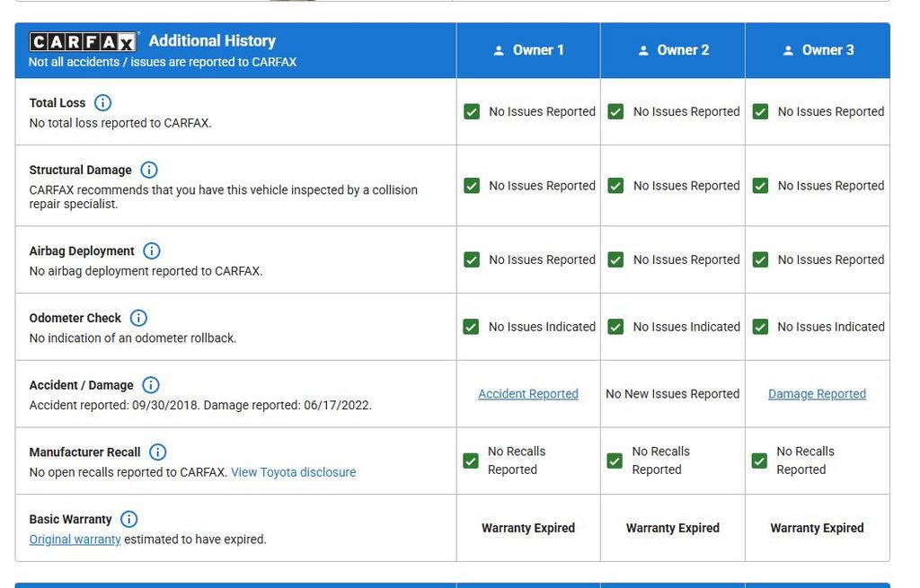Click Owner 3 Odometer Check green checkmark
The height and width of the screenshot is (588, 920).
coord(760,327)
